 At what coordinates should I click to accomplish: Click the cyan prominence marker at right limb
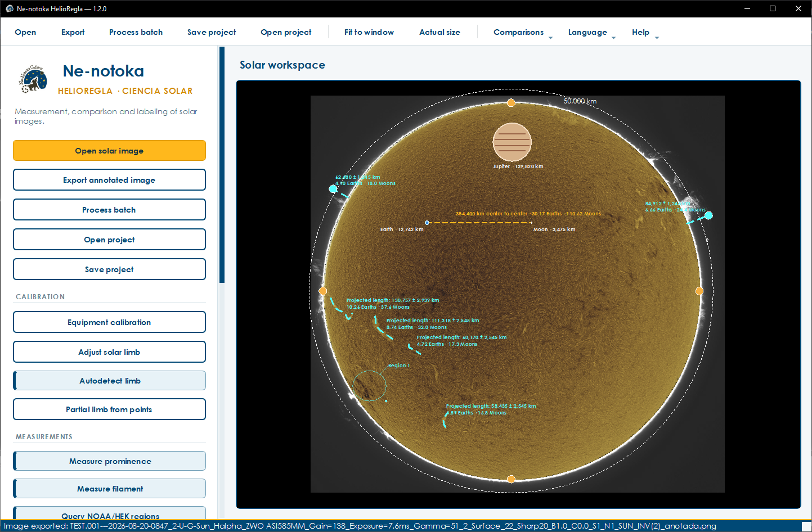(x=709, y=215)
